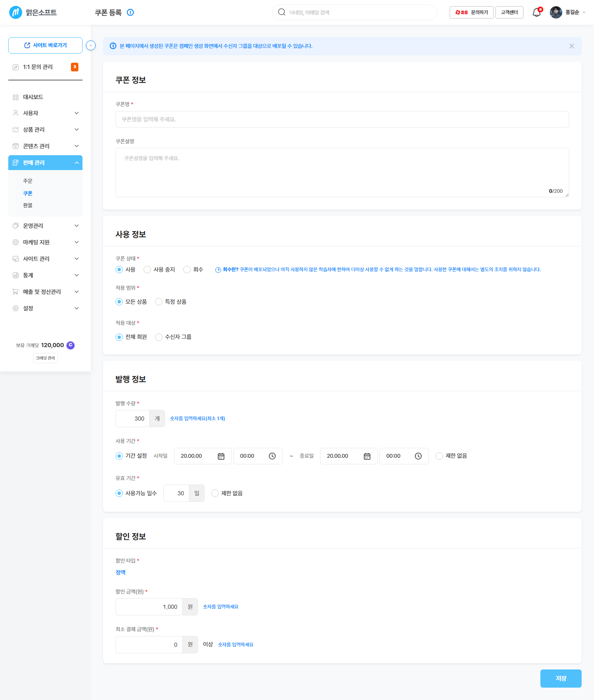Click the 설정 gear icon
The image size is (594, 700).
click(16, 308)
